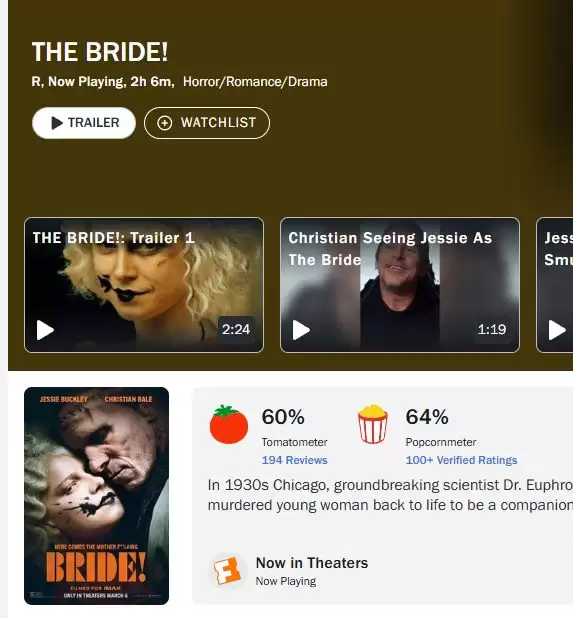Click the play triangle on the TRAILER button
Screen dimensions: 573x618
(x=57, y=123)
